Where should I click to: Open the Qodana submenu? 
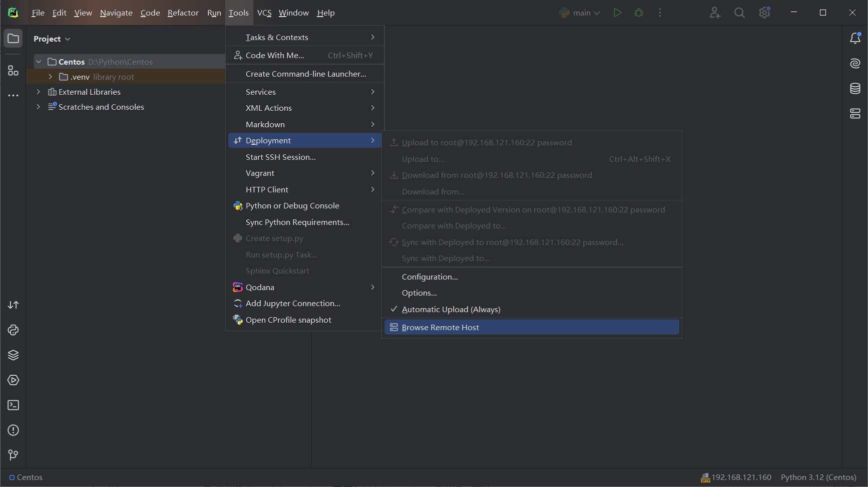click(305, 288)
